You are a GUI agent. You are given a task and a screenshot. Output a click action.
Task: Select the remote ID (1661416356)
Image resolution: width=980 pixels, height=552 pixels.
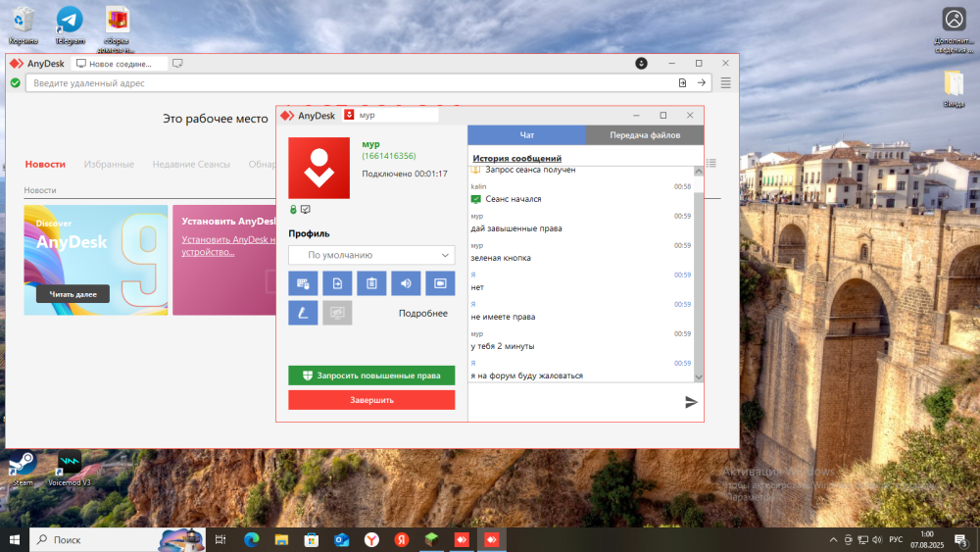[x=389, y=156]
